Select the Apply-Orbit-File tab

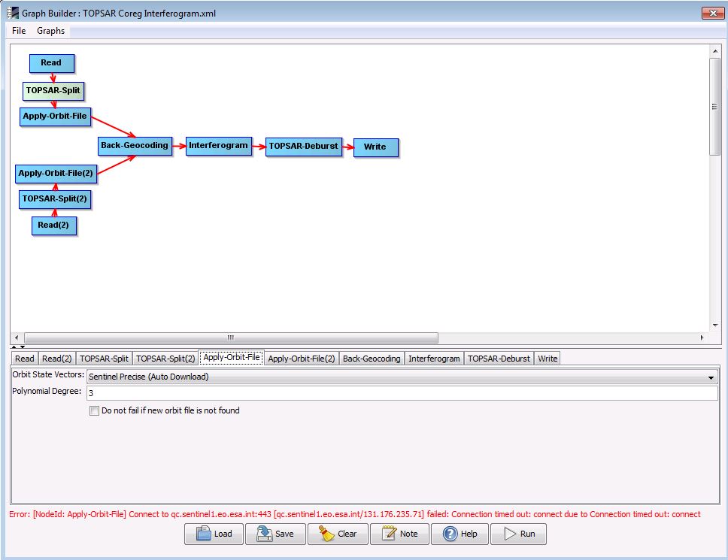pos(232,357)
